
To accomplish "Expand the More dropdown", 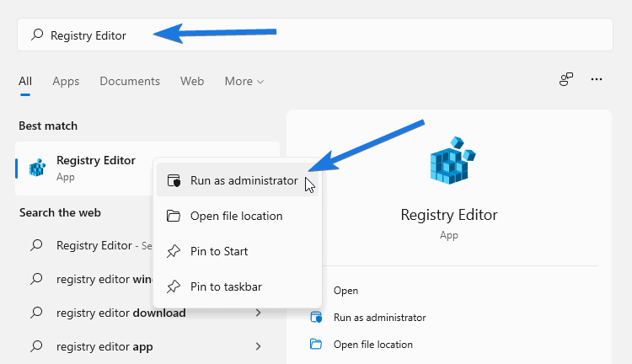I will [x=244, y=82].
